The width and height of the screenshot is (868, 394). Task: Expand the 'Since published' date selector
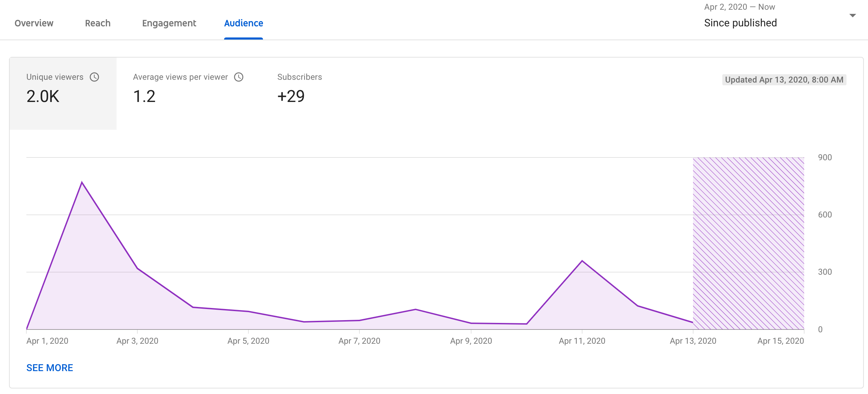click(740, 23)
